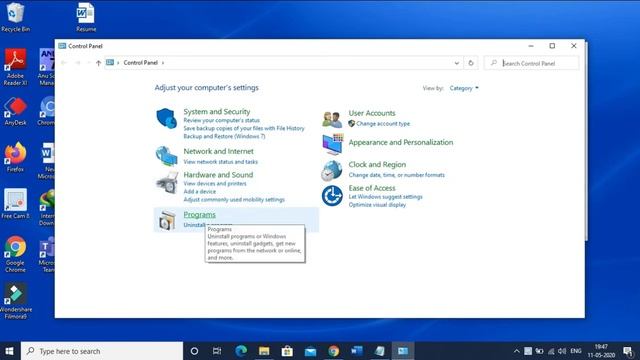This screenshot has height=360, width=640.
Task: Click View devices and printers
Action: click(x=215, y=184)
